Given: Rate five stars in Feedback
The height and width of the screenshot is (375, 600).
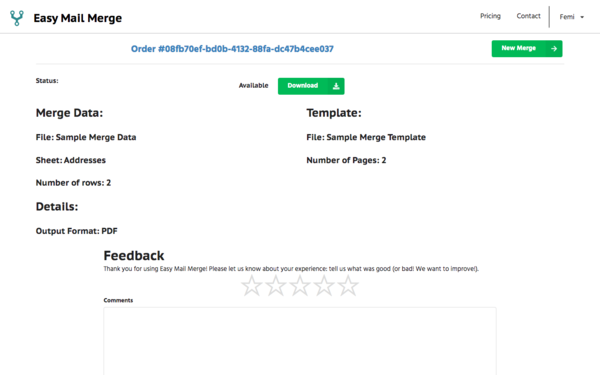Looking at the screenshot, I should [x=348, y=285].
